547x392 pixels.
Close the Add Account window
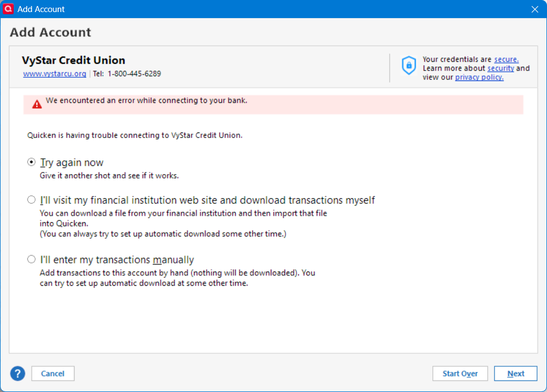click(535, 9)
